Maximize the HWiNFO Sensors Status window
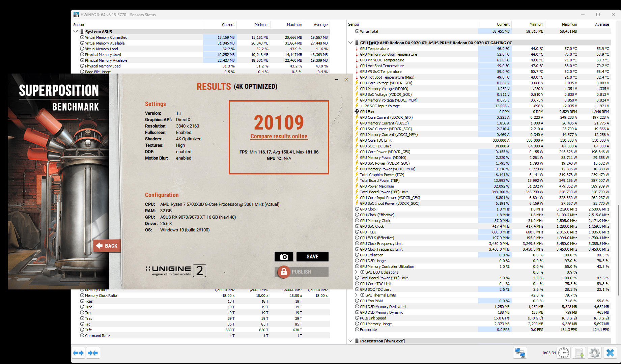This screenshot has height=364, width=621. tap(598, 15)
